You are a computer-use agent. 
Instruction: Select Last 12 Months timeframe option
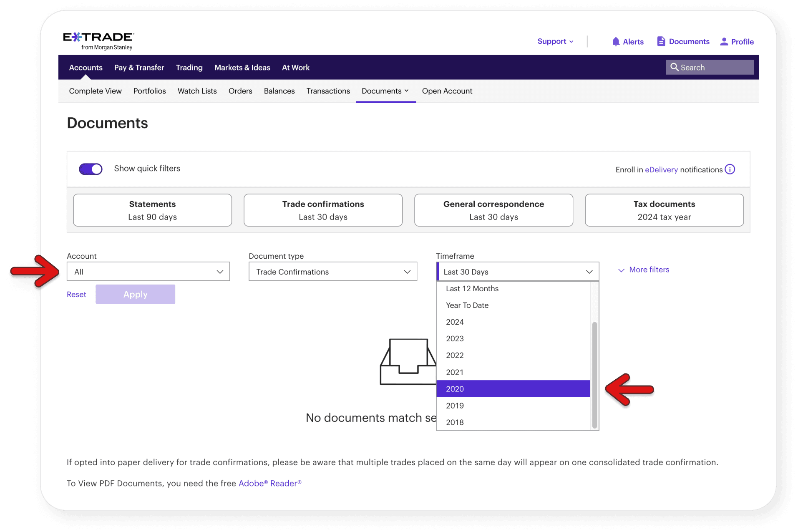pyautogui.click(x=513, y=289)
